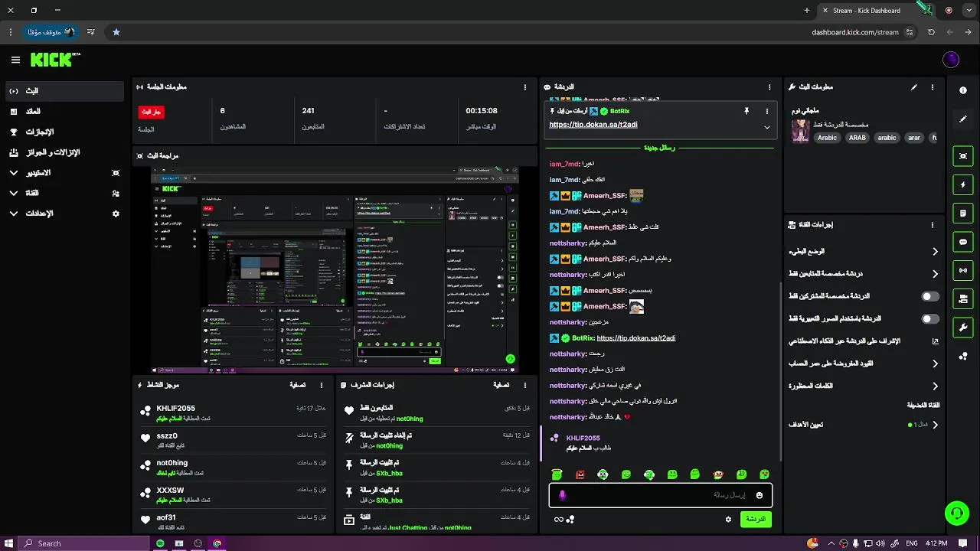Open chat settings gear near send button
Viewport: 980px width, 551px height.
(728, 520)
